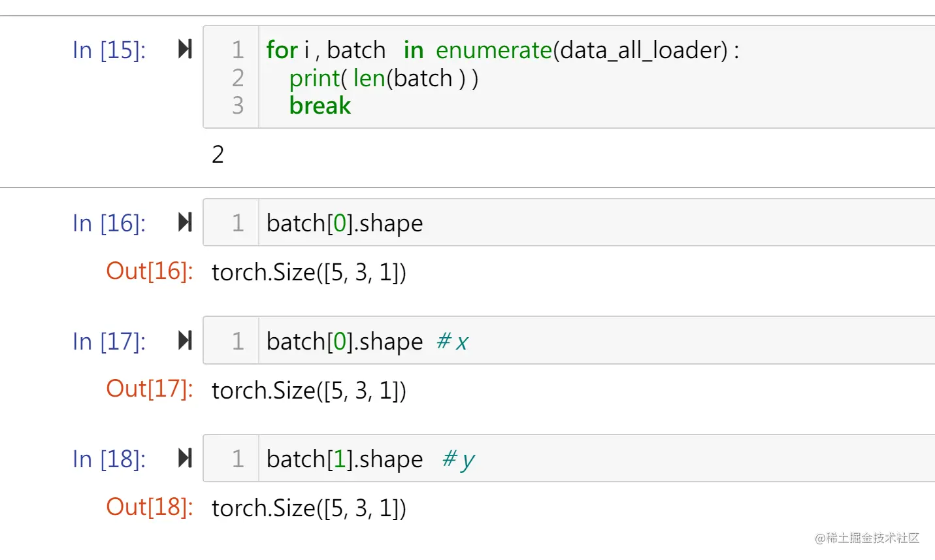Click the Out[18] output prompt
The width and height of the screenshot is (935, 560).
[150, 507]
